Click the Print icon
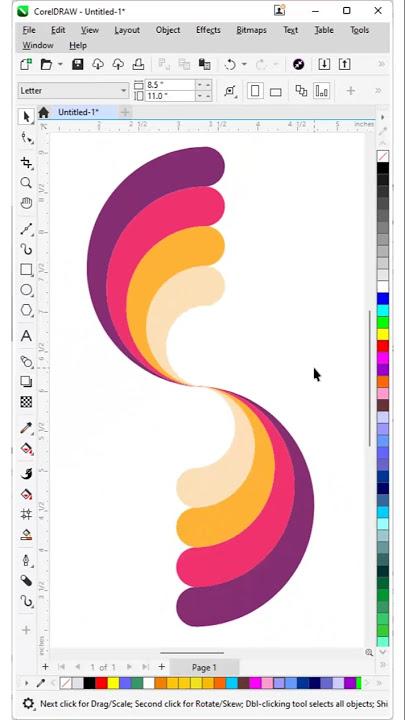 pyautogui.click(x=138, y=64)
